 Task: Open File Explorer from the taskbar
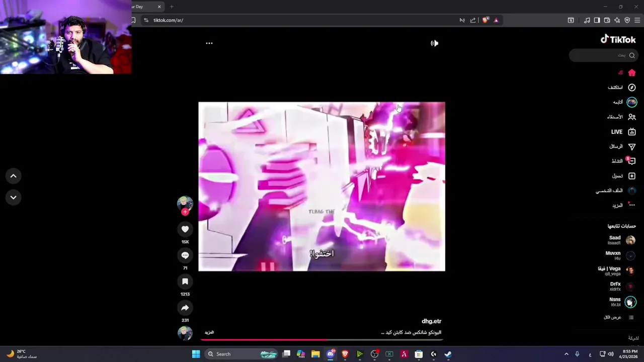coord(315,354)
